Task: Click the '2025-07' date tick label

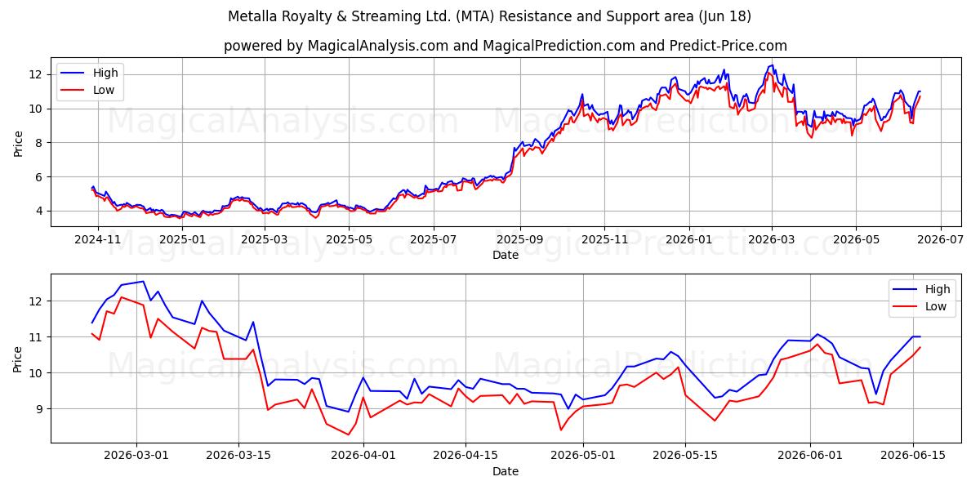Action: (433, 239)
